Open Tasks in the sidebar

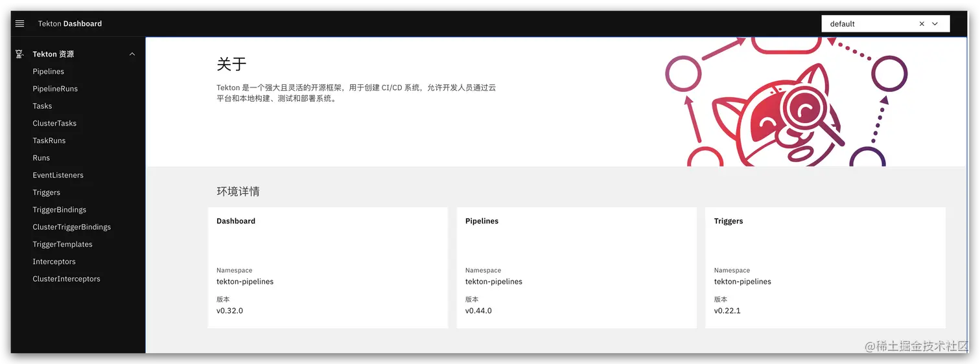(x=42, y=106)
